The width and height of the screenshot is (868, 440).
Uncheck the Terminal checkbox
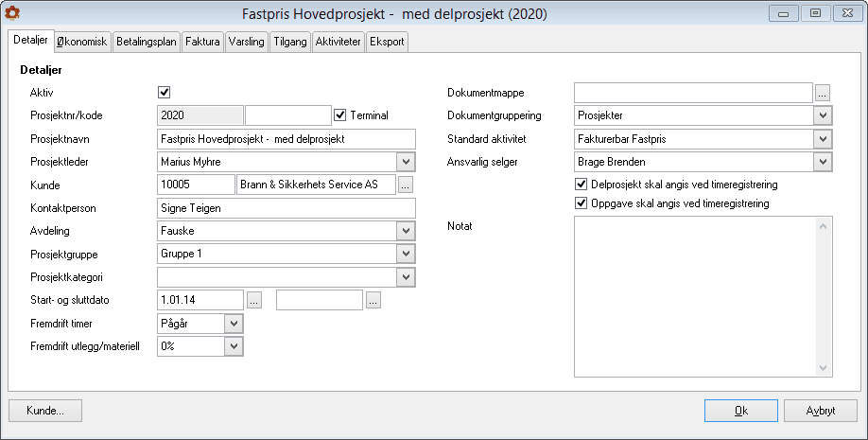339,115
